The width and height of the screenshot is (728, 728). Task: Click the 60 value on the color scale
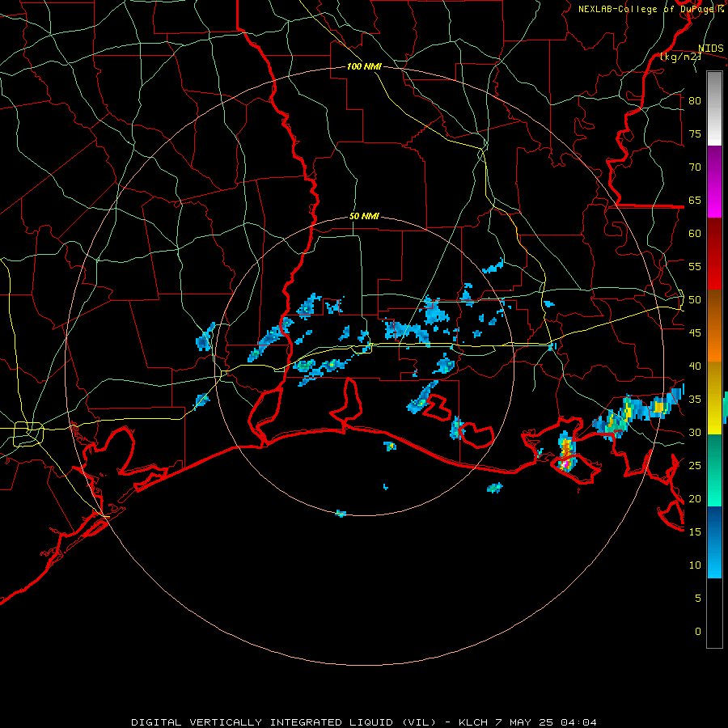tap(695, 234)
